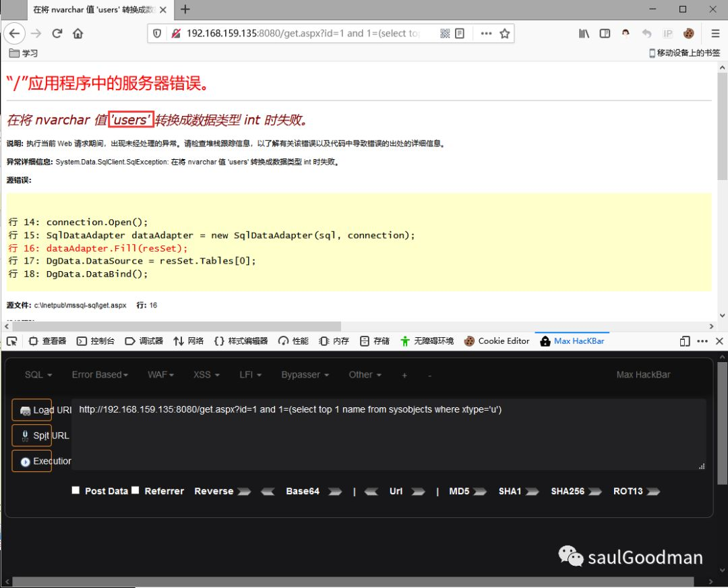The width and height of the screenshot is (728, 588).
Task: Toggle reader view icon in address bar
Action: [x=460, y=34]
